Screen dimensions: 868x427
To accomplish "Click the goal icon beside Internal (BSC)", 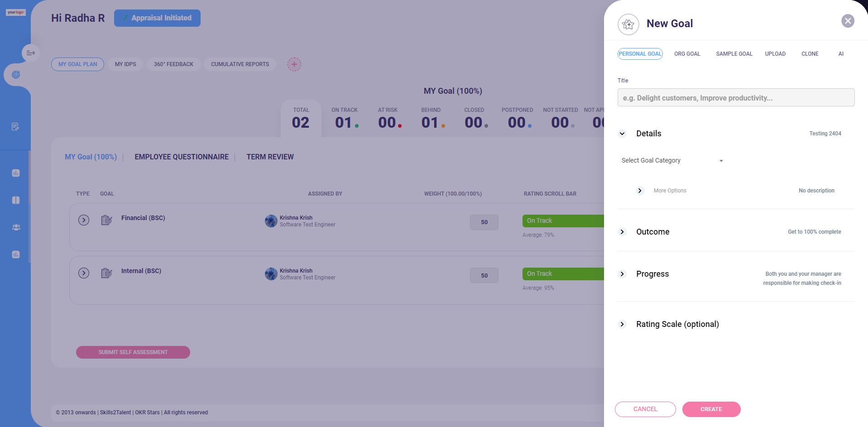I will click(107, 273).
